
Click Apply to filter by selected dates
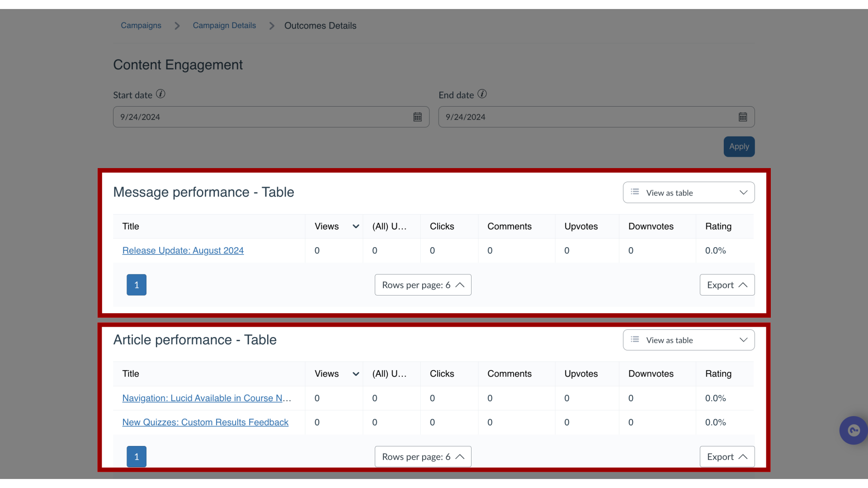[x=739, y=146]
